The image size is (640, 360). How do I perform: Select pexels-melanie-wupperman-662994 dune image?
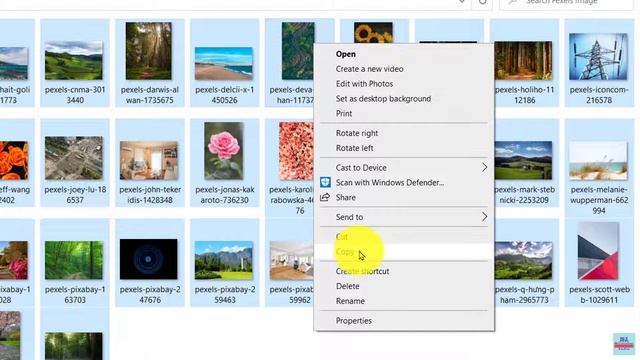click(598, 160)
